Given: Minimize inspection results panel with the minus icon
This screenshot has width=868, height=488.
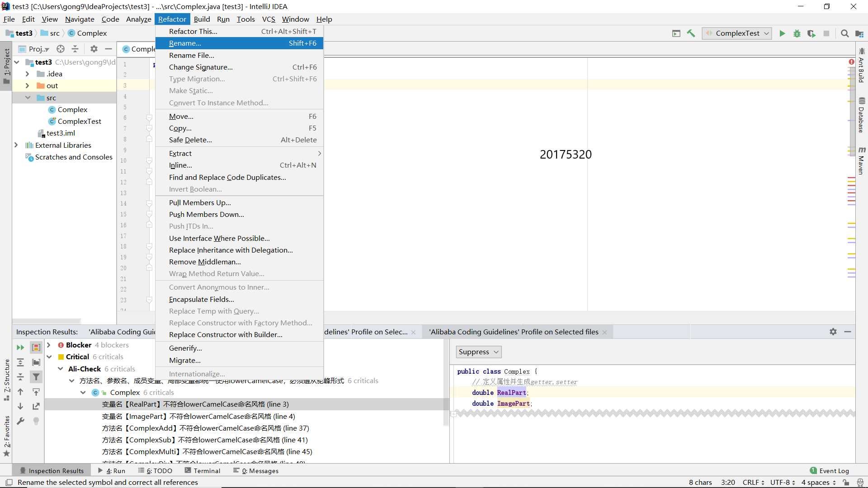Looking at the screenshot, I should click(x=848, y=332).
